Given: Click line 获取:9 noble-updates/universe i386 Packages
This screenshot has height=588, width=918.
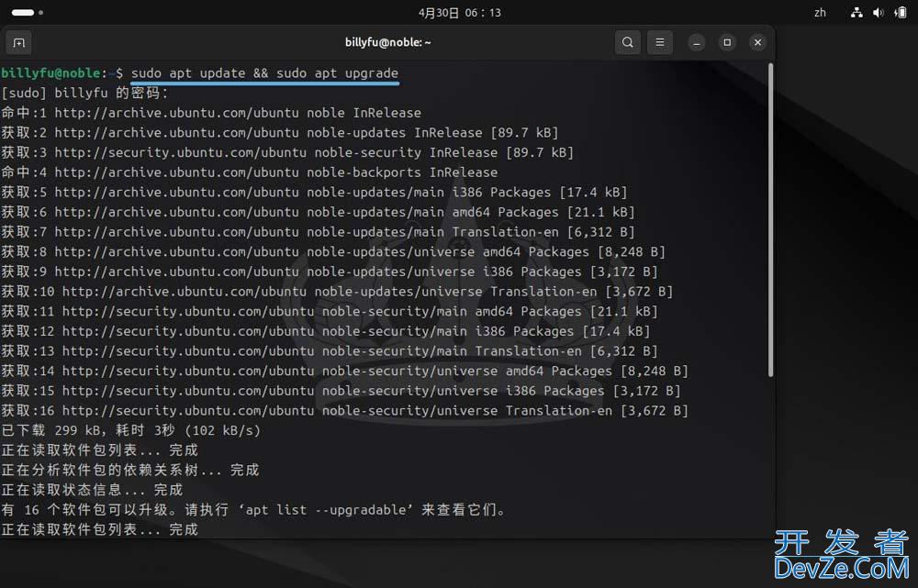Looking at the screenshot, I should (330, 272).
